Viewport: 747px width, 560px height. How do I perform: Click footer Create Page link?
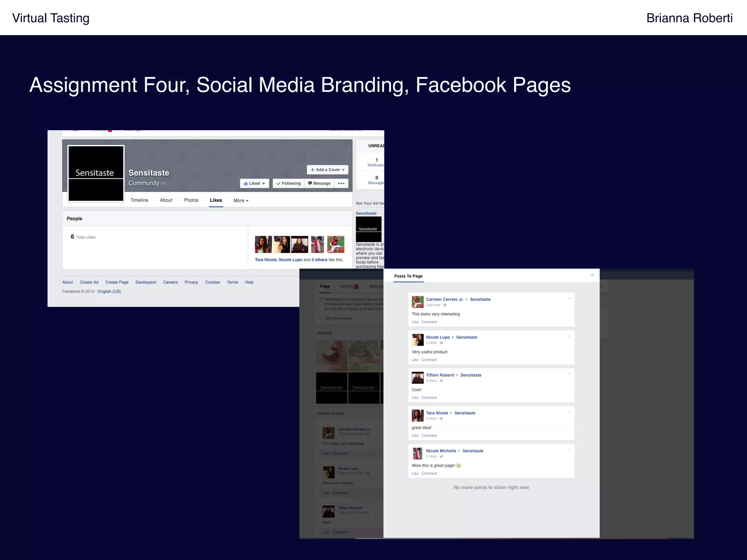pos(117,282)
